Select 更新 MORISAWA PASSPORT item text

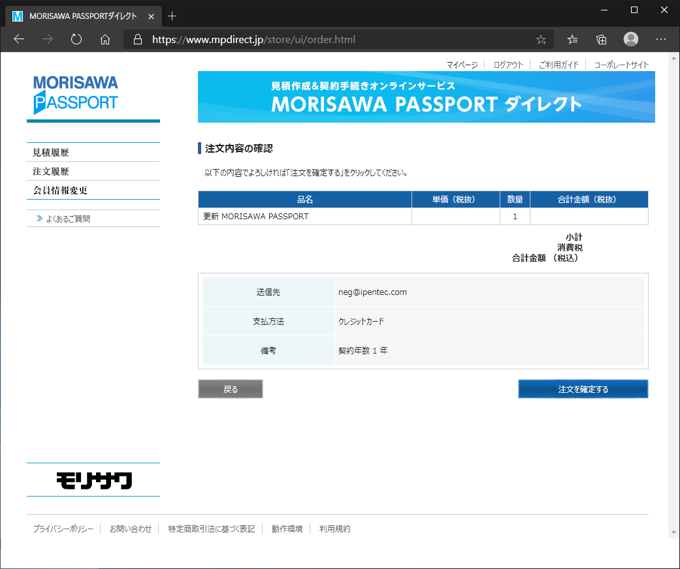coord(256,216)
